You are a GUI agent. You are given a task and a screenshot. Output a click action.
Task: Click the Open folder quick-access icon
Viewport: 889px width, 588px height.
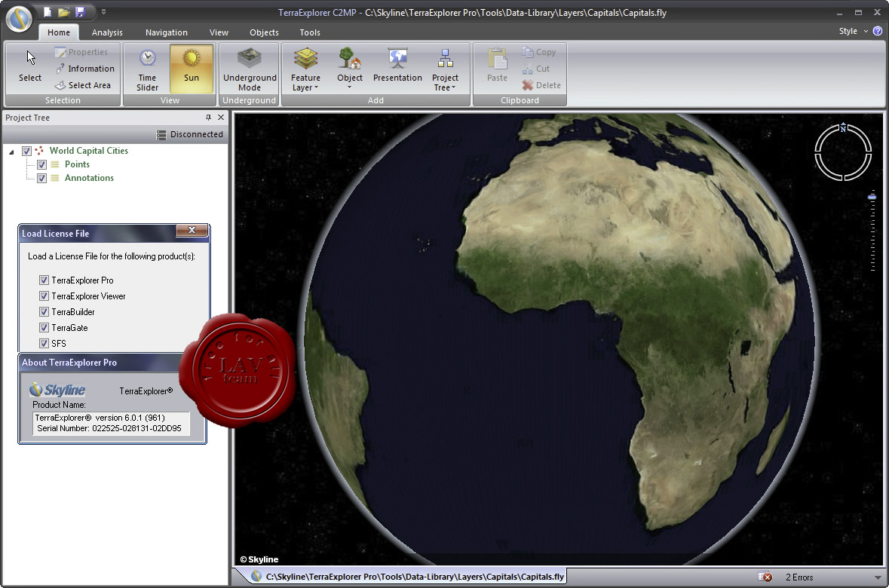click(63, 12)
